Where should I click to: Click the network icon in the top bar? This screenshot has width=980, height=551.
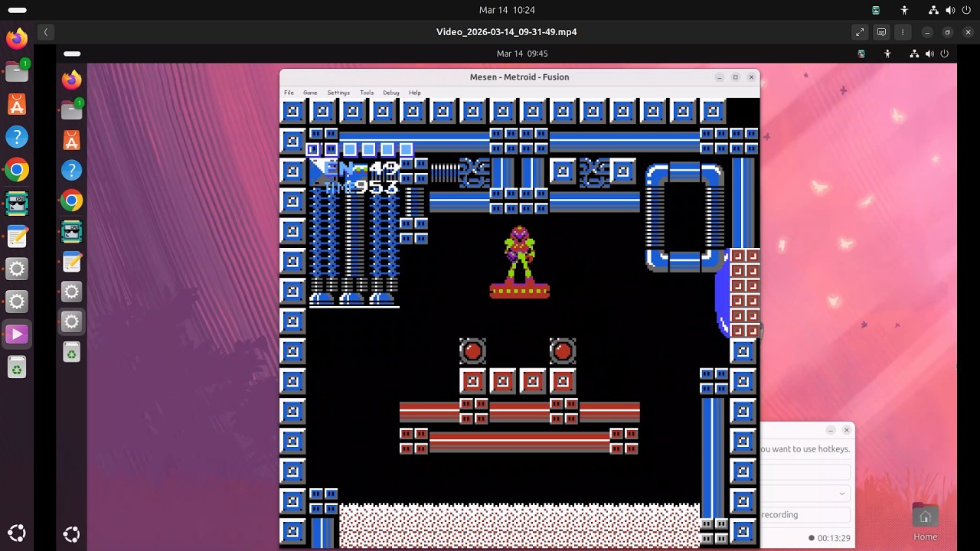933,10
